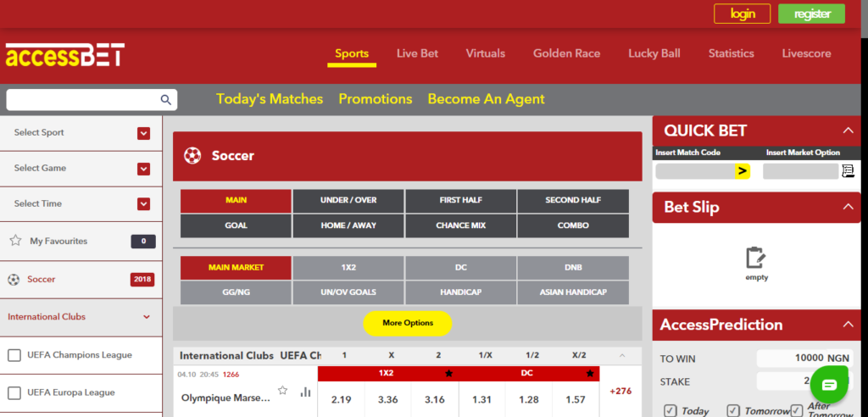Image resolution: width=868 pixels, height=417 pixels.
Task: Collapse the UEFA league matches list chevron
Action: (x=621, y=355)
